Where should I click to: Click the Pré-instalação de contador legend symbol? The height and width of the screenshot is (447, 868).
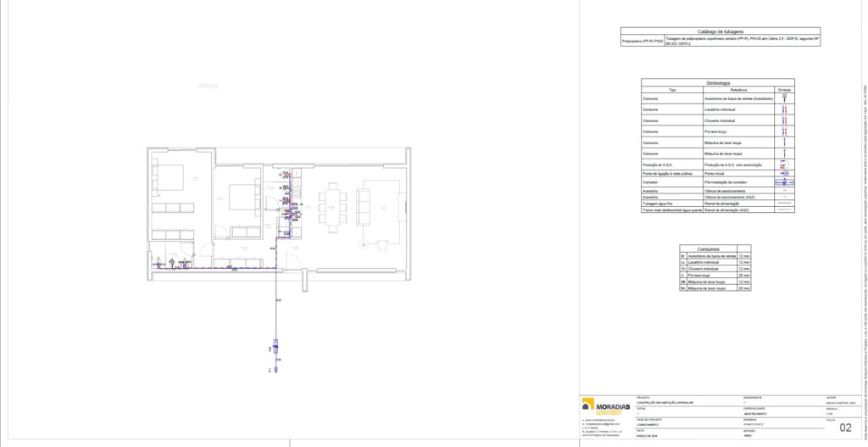click(x=784, y=182)
